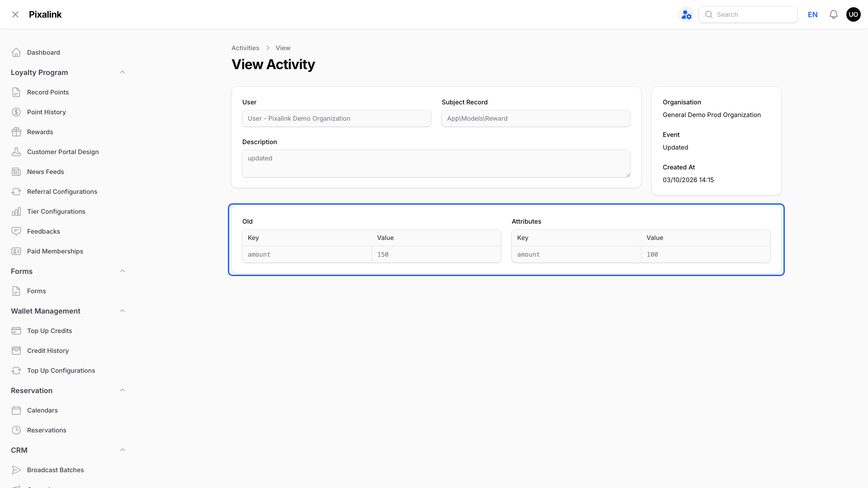868x488 pixels.
Task: Collapse the Reservation section
Action: [x=123, y=390]
